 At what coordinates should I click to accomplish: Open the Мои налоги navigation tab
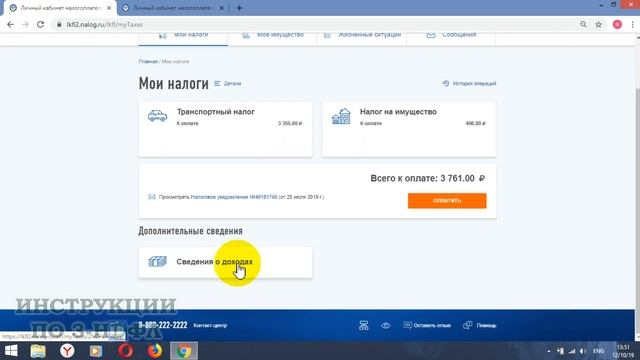pos(183,37)
